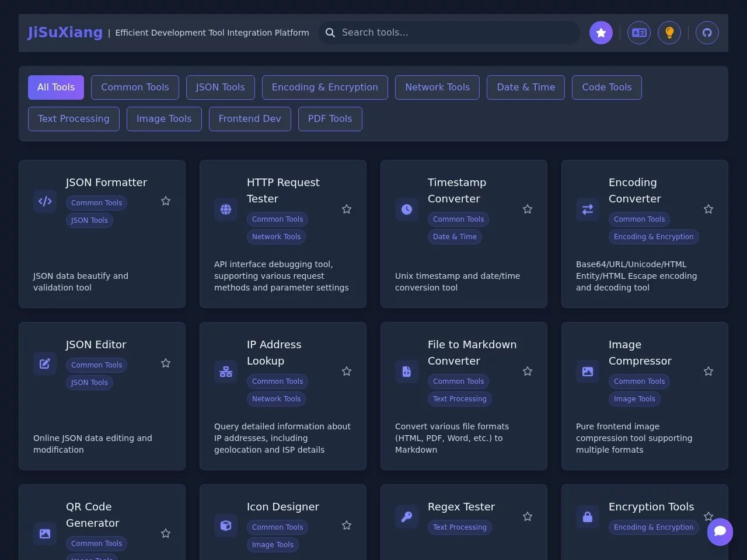This screenshot has width=747, height=560.
Task: Click the lightbulb theme icon in header
Action: point(669,33)
